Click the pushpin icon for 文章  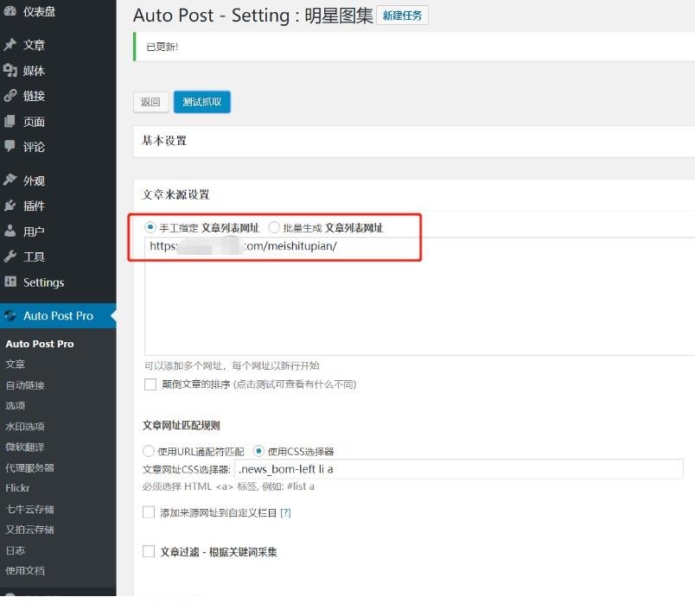tap(10, 44)
